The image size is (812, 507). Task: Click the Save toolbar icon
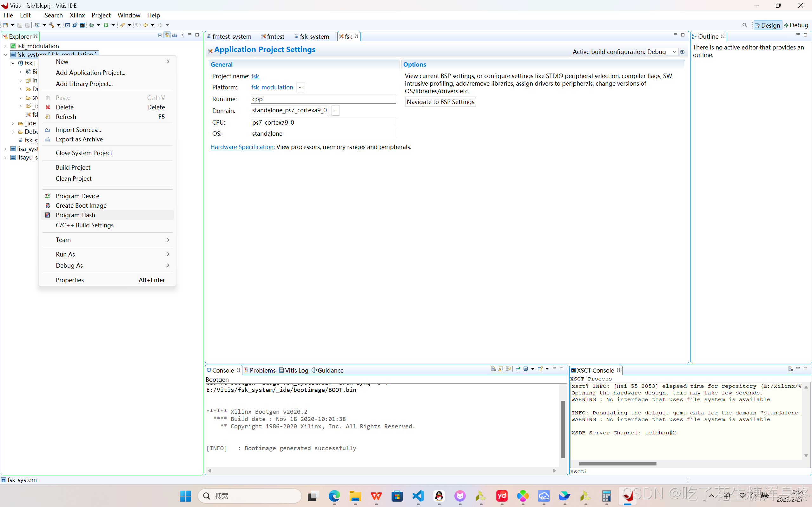(x=19, y=25)
